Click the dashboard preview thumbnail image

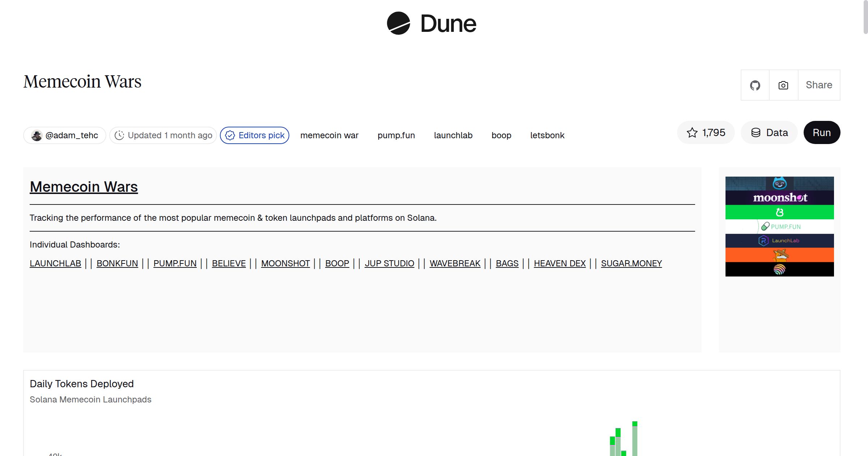click(x=779, y=226)
